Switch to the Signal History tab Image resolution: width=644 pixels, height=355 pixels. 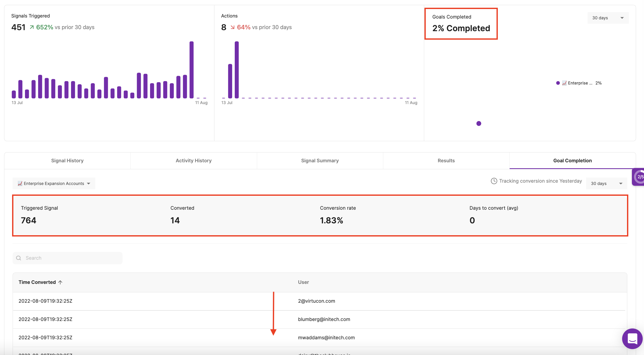(67, 160)
